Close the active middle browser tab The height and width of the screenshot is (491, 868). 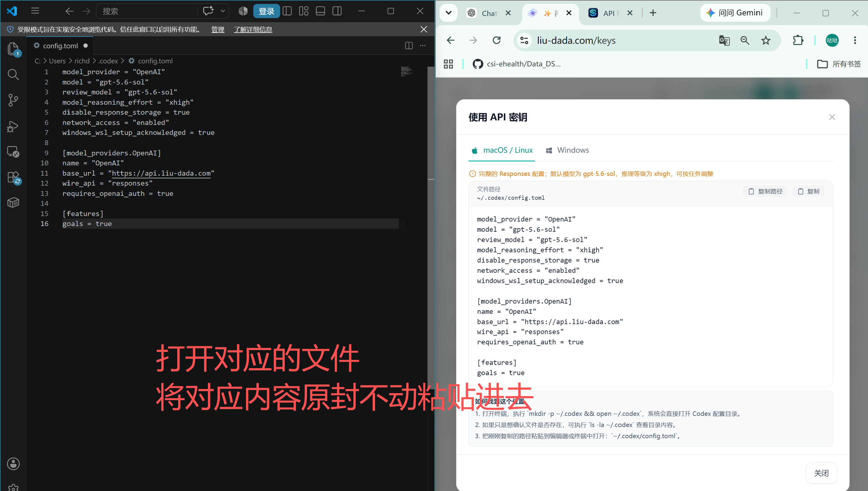(569, 13)
